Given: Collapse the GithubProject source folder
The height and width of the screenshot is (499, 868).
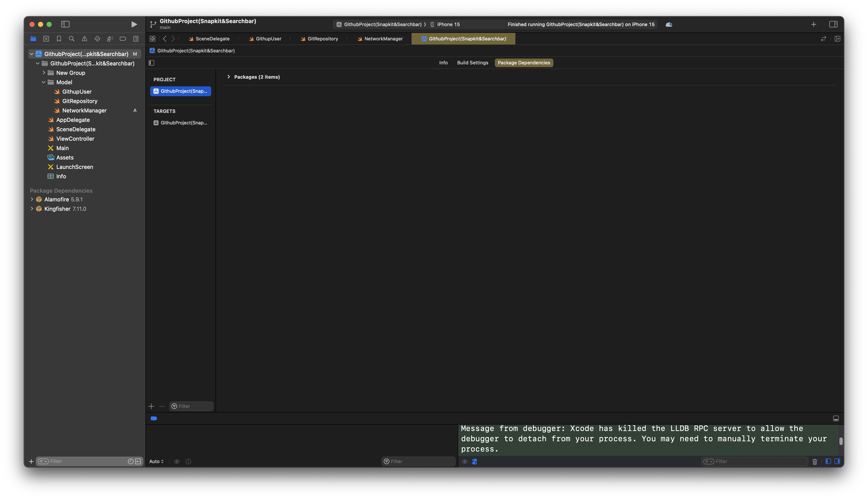Looking at the screenshot, I should [38, 63].
